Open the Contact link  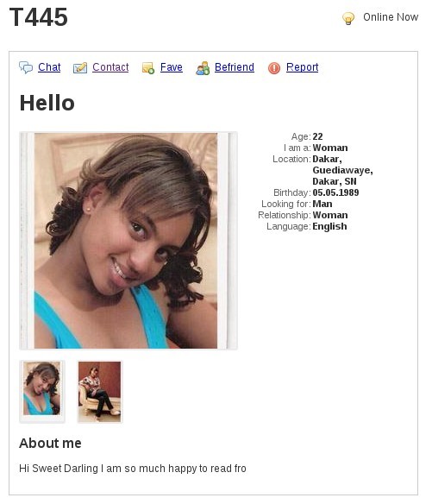110,67
